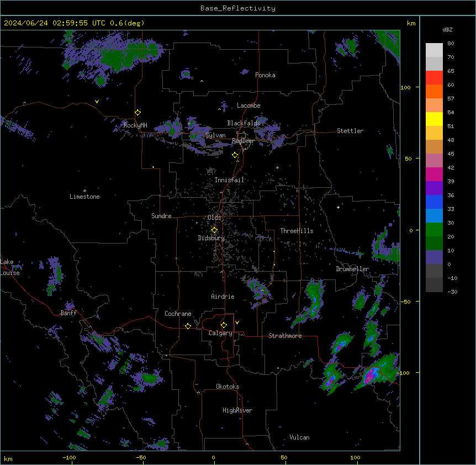Click the yellow diamond marker above Didsbury
Screen dimensions: 476x465
214,230
